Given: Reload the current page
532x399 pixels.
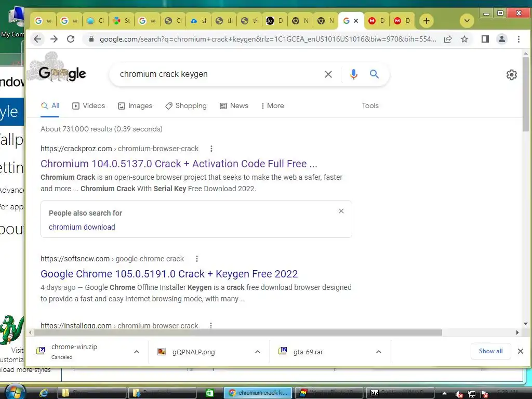Looking at the screenshot, I should [x=71, y=39].
